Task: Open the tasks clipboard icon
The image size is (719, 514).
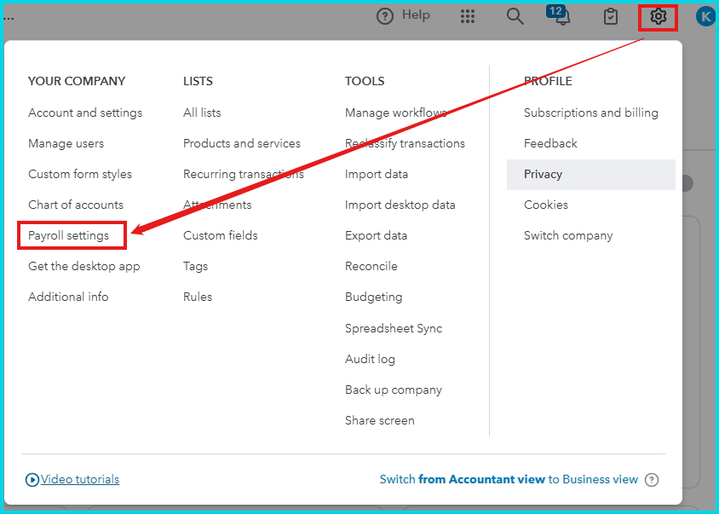Action: [610, 17]
